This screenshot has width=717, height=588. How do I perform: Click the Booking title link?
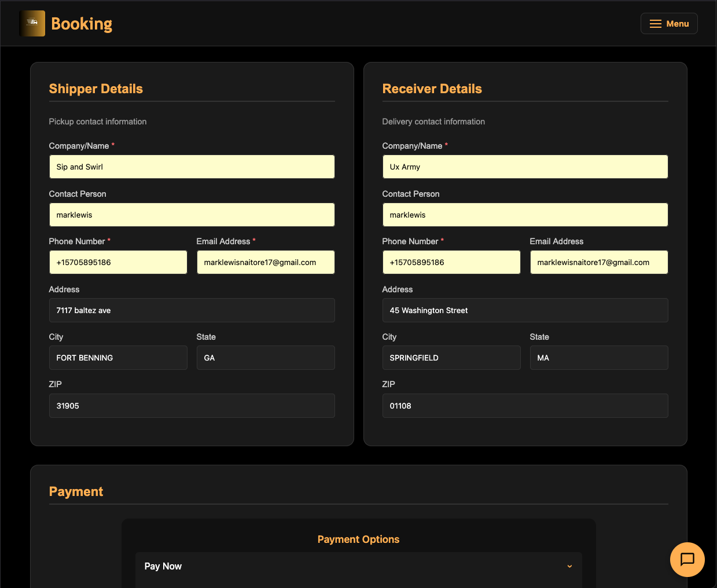82,24
